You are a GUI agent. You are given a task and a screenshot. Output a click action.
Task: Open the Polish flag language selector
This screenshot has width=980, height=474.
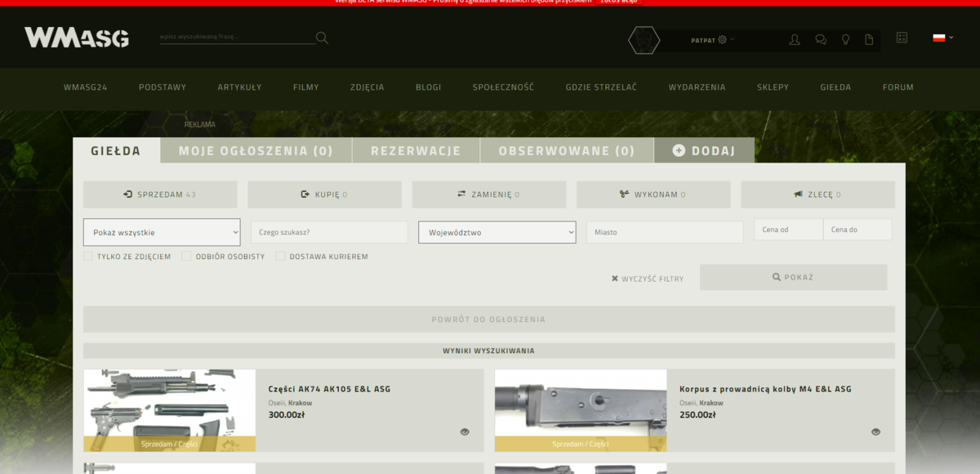click(942, 38)
